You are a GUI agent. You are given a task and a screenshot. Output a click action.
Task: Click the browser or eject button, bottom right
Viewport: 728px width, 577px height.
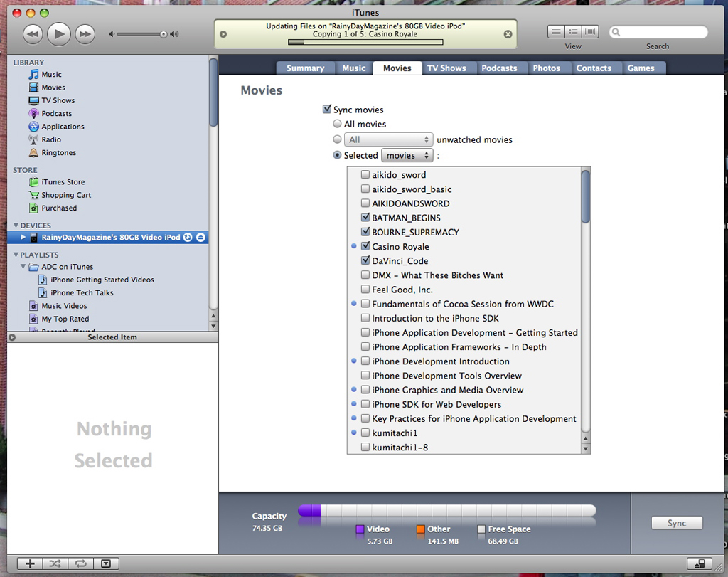coord(700,563)
